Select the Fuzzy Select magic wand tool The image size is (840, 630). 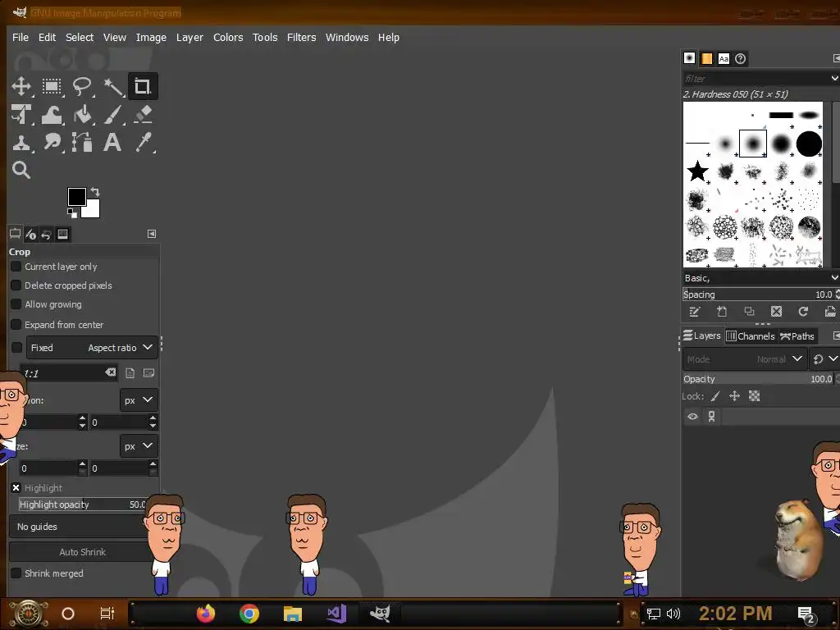point(113,86)
